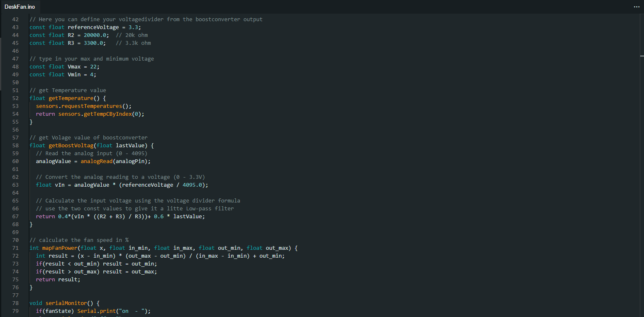644x317 pixels.
Task: Click the serialMonitor function name
Action: pyautogui.click(x=66, y=303)
